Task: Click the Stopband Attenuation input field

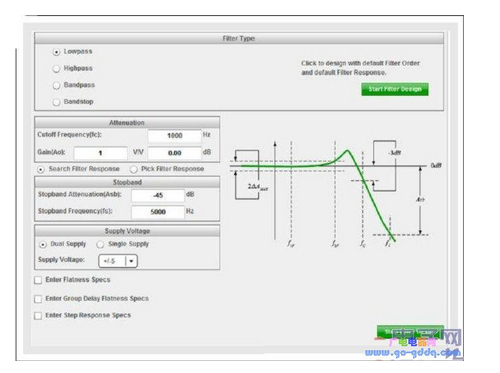Action: tap(158, 195)
